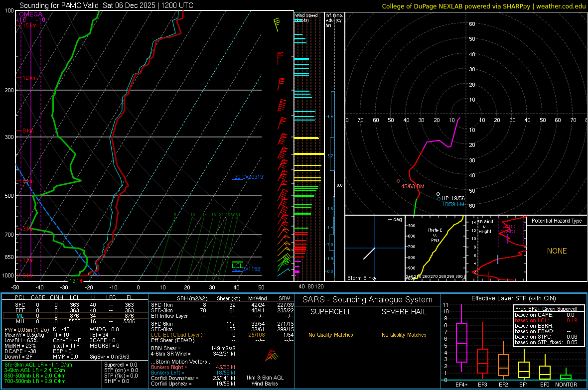
Task: Select the '-20 C=1158'' level label
Action: click(x=246, y=269)
